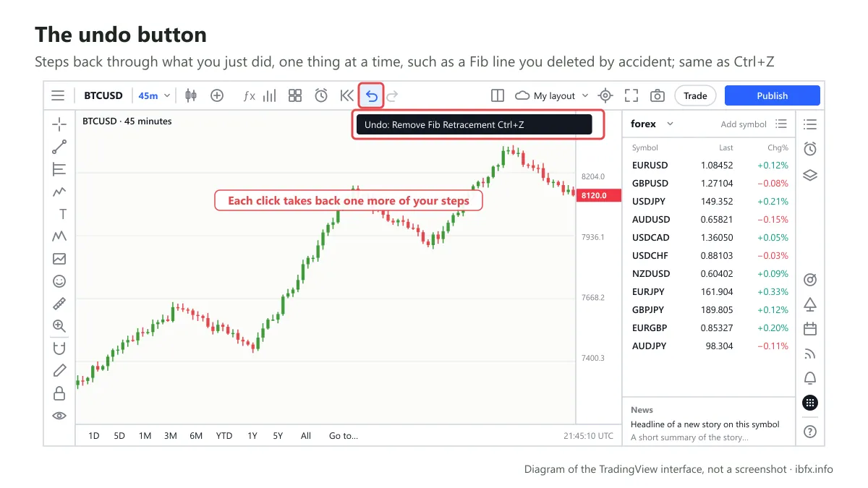Click the BTCUSD symbol search
This screenshot has width=868, height=488.
click(x=103, y=95)
